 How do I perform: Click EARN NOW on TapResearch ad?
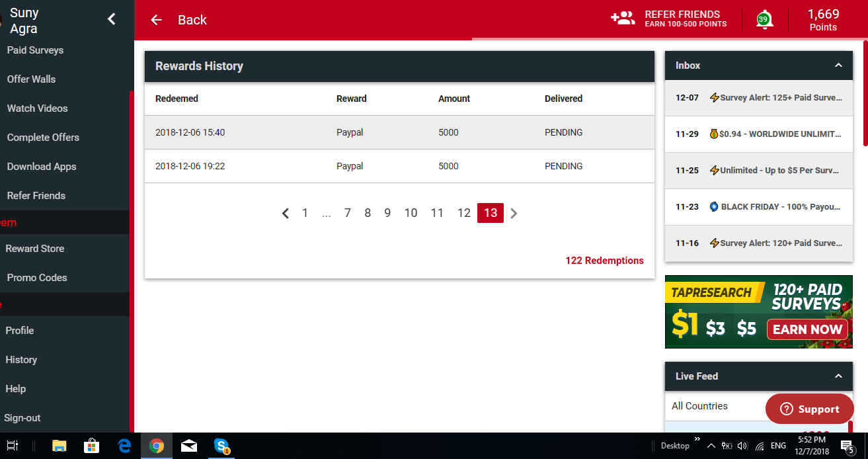tap(807, 329)
